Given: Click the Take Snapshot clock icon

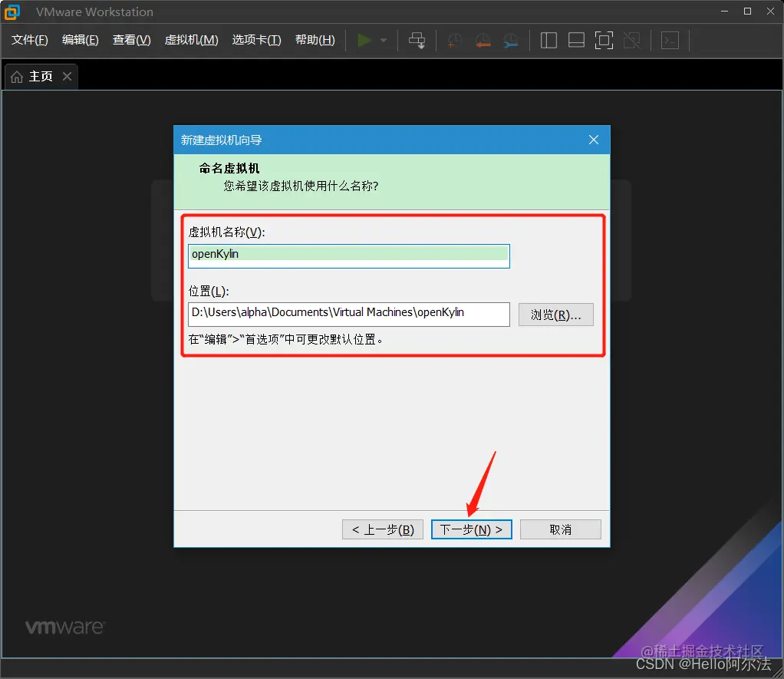Looking at the screenshot, I should [x=454, y=40].
